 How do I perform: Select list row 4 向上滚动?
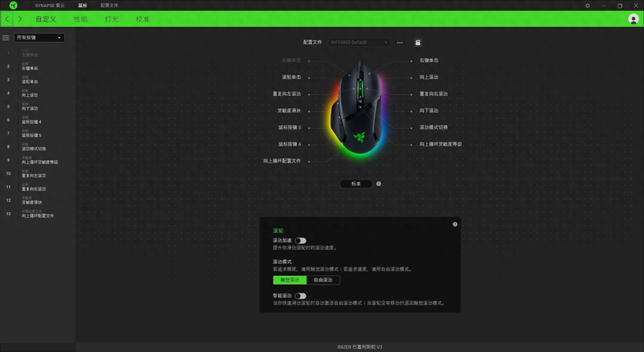[38, 93]
